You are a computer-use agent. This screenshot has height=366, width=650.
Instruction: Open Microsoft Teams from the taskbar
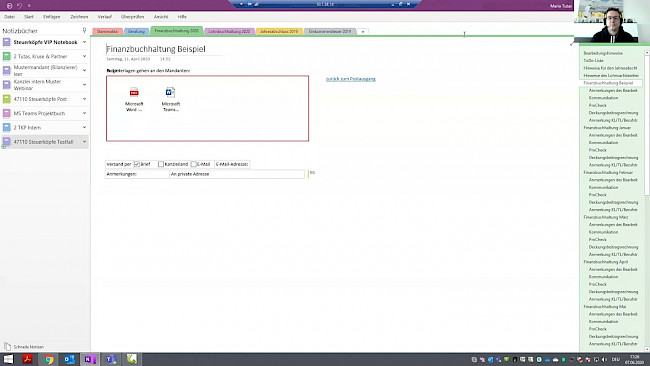[111, 359]
